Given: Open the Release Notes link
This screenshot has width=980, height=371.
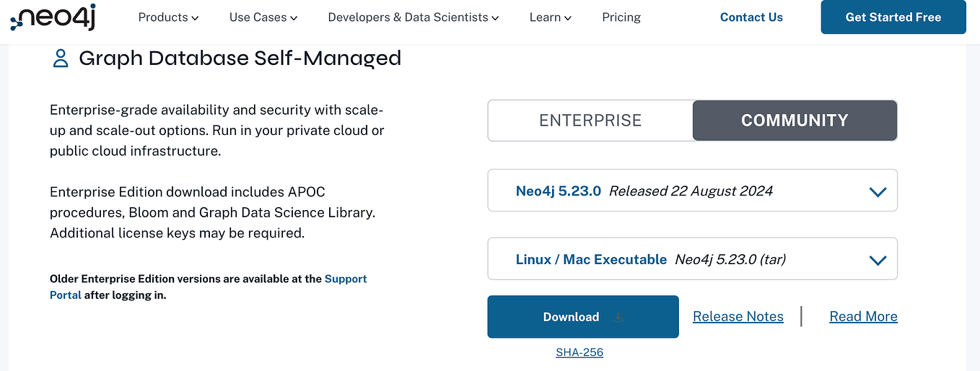Looking at the screenshot, I should (738, 317).
